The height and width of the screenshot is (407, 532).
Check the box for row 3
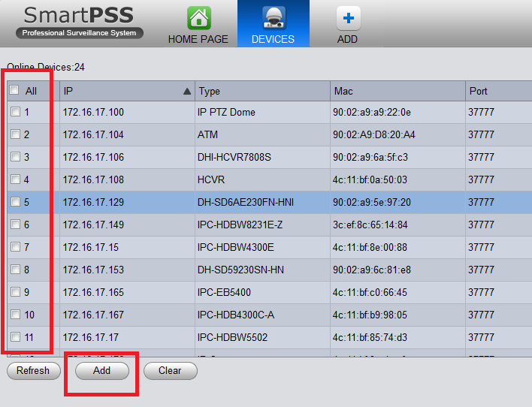pos(15,156)
